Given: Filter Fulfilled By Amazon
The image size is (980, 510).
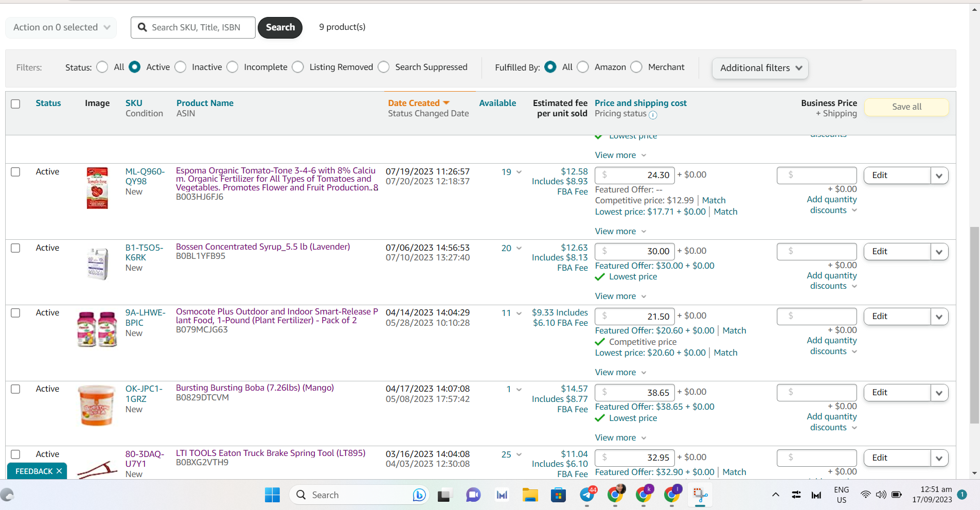Looking at the screenshot, I should pos(583,67).
